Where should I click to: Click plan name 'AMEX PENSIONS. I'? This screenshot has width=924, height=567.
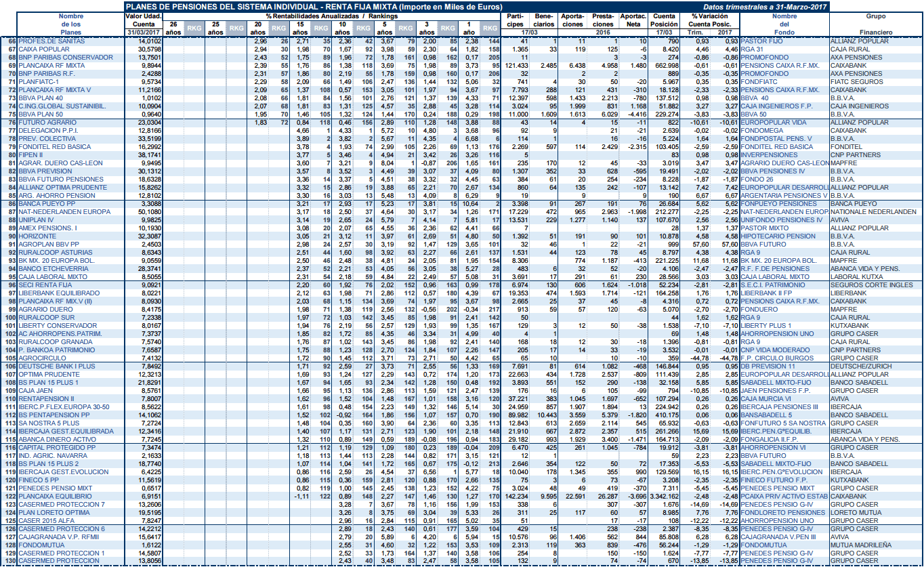tap(47, 228)
